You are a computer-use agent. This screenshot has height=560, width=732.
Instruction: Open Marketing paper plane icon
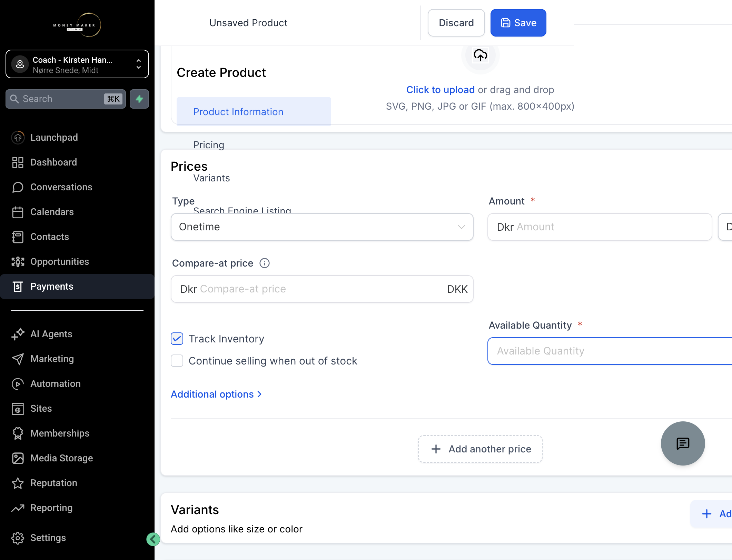point(18,359)
